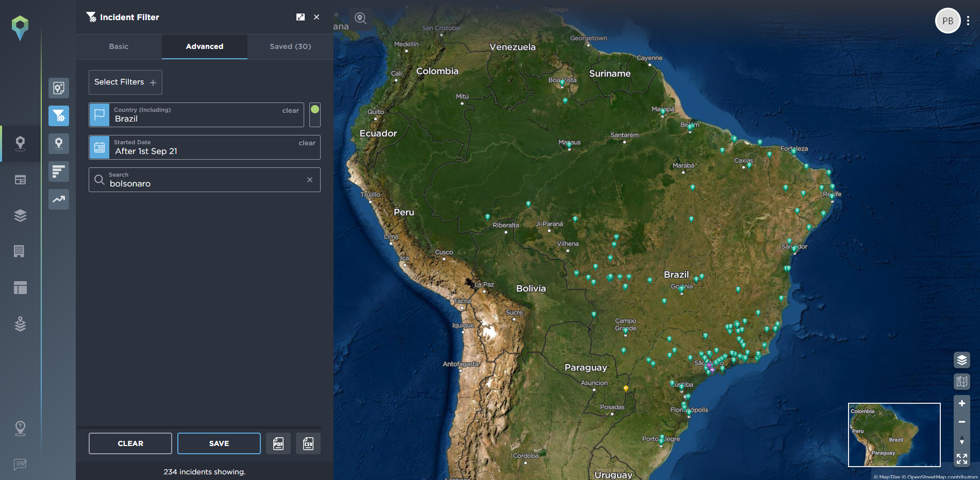The width and height of the screenshot is (980, 480).
Task: Export incidents as PDF
Action: click(278, 443)
